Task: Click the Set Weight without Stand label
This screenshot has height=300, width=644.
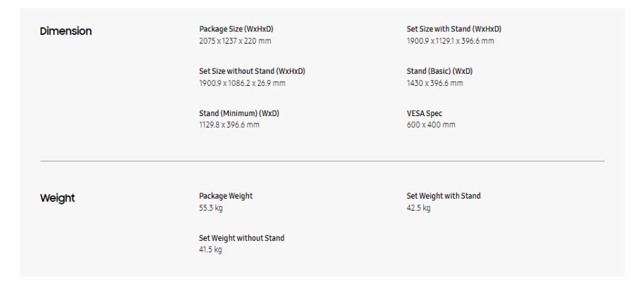Action: [x=241, y=238]
